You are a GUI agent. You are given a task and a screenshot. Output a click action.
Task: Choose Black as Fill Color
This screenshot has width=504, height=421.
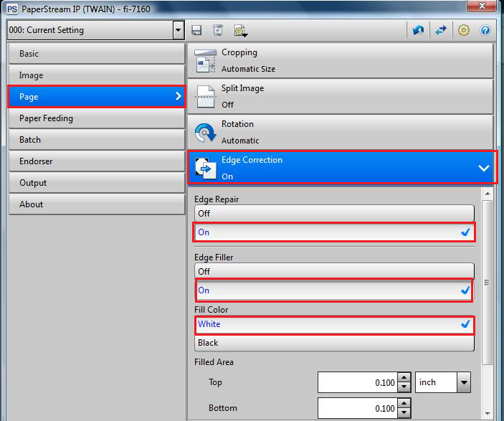pos(334,343)
